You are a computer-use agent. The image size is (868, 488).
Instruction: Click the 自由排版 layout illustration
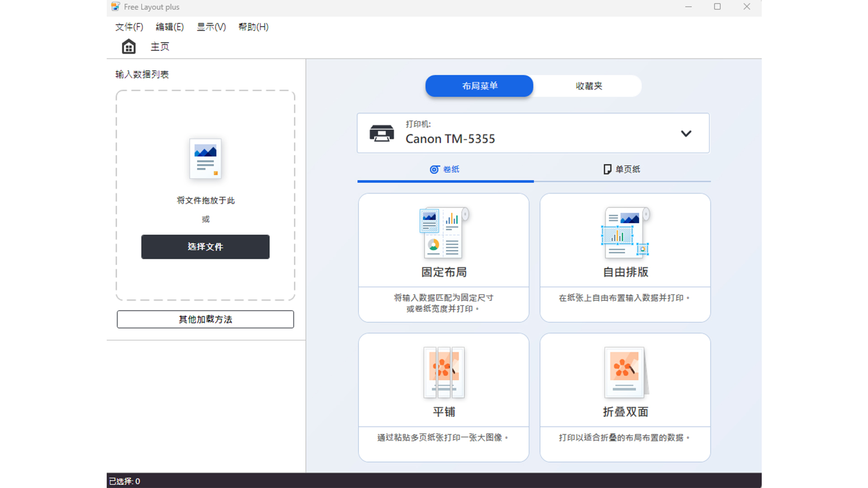pos(626,233)
